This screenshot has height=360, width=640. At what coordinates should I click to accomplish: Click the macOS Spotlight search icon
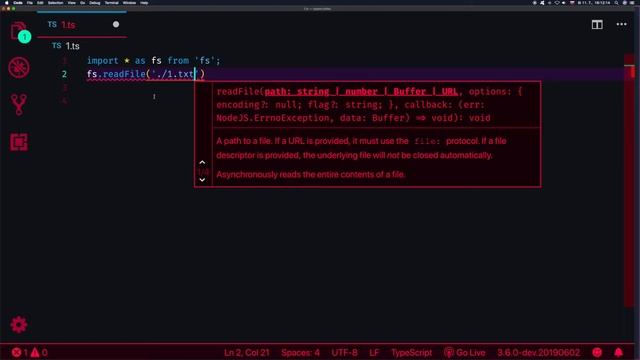616,3
